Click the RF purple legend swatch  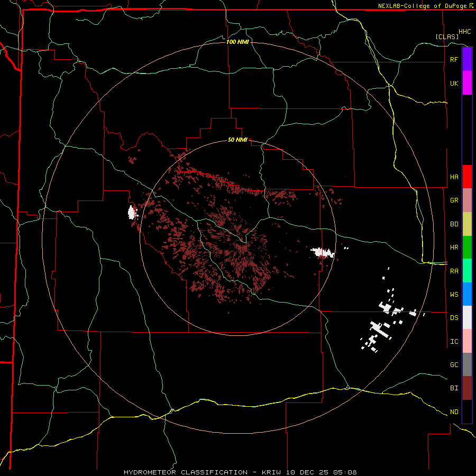click(x=467, y=59)
